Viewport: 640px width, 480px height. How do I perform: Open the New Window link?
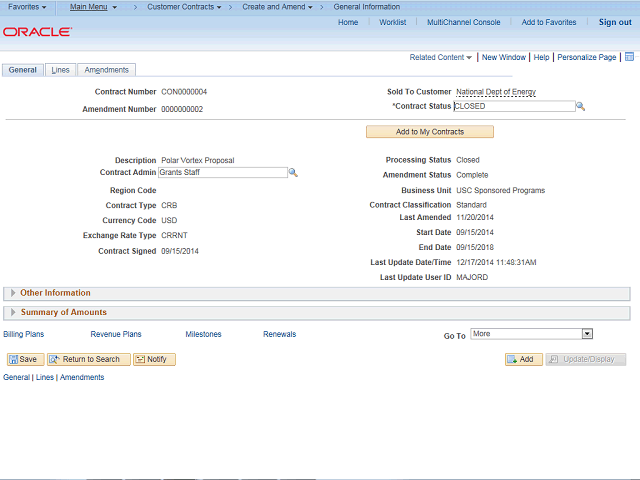pyautogui.click(x=504, y=58)
